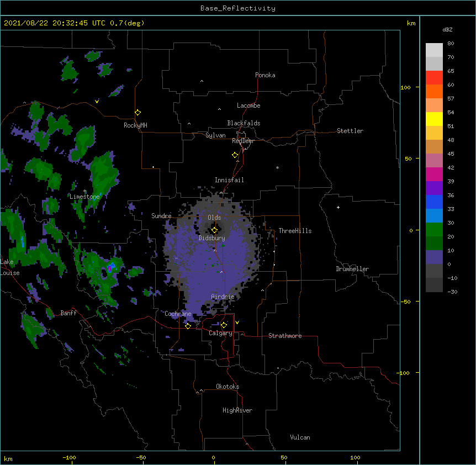Click the Banff label
The height and width of the screenshot is (465, 476).
click(x=68, y=313)
